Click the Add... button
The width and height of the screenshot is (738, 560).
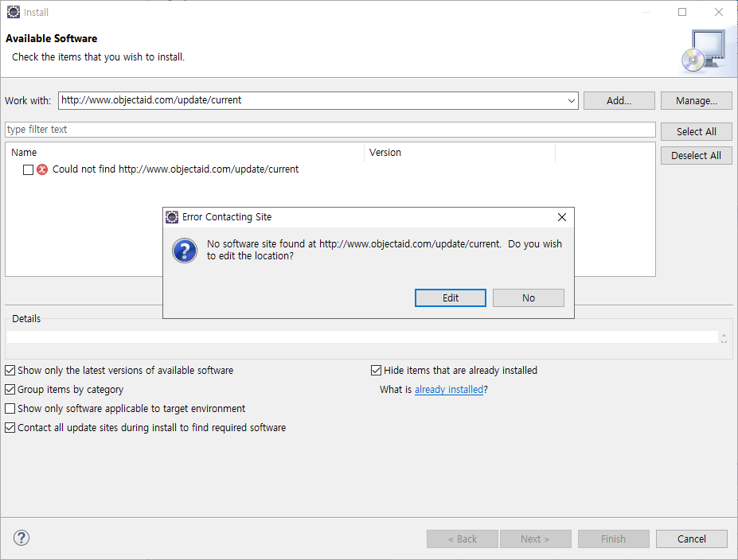click(619, 100)
